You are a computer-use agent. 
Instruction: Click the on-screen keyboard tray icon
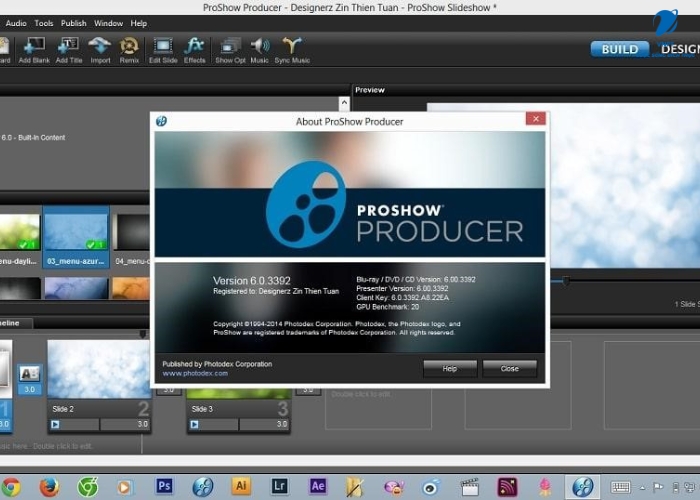click(621, 487)
